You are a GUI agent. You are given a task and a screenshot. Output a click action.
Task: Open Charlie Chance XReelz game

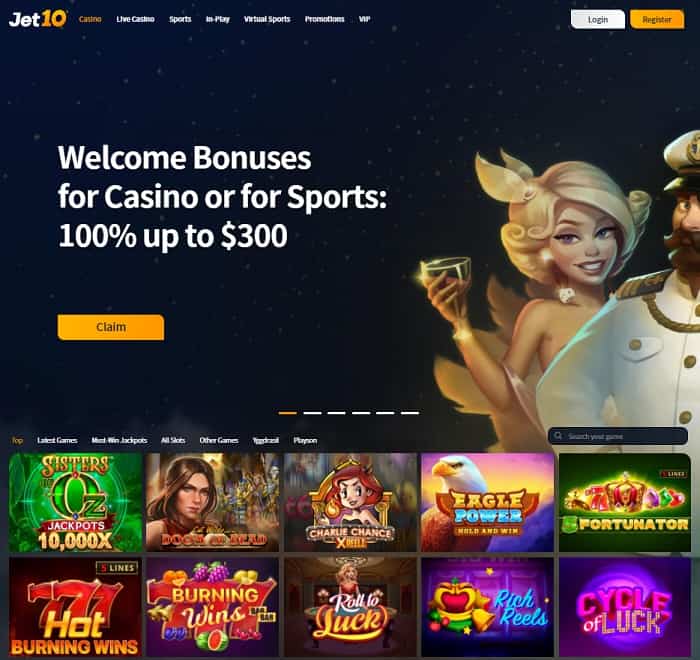[350, 502]
